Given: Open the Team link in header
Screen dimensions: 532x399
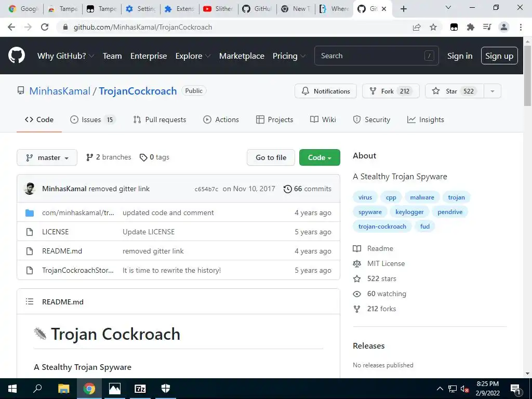Looking at the screenshot, I should [112, 56].
